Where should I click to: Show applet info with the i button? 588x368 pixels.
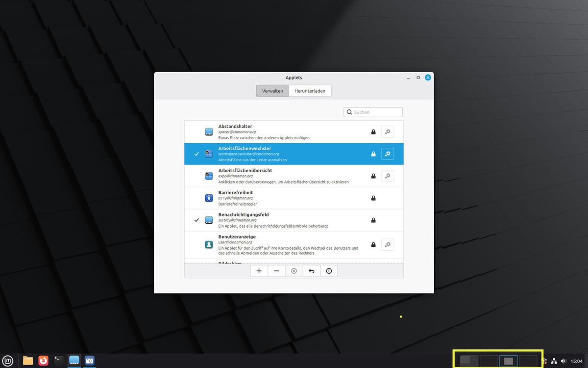[x=329, y=271]
